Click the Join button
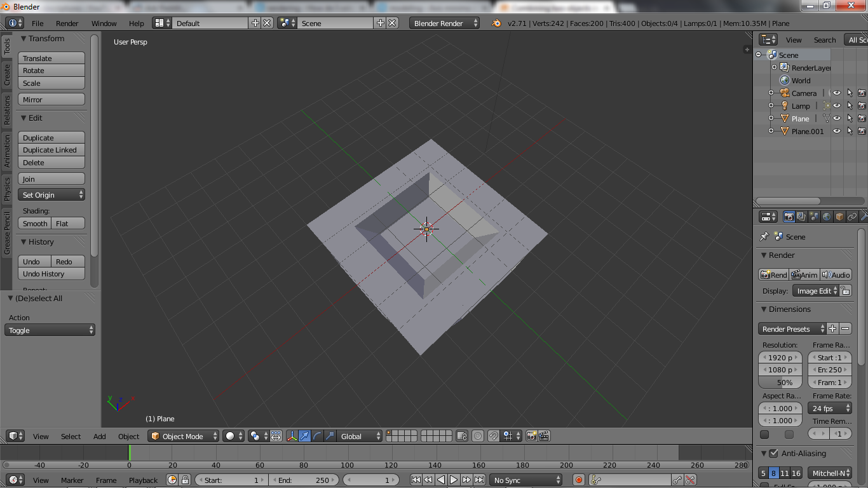The height and width of the screenshot is (488, 868). [51, 179]
